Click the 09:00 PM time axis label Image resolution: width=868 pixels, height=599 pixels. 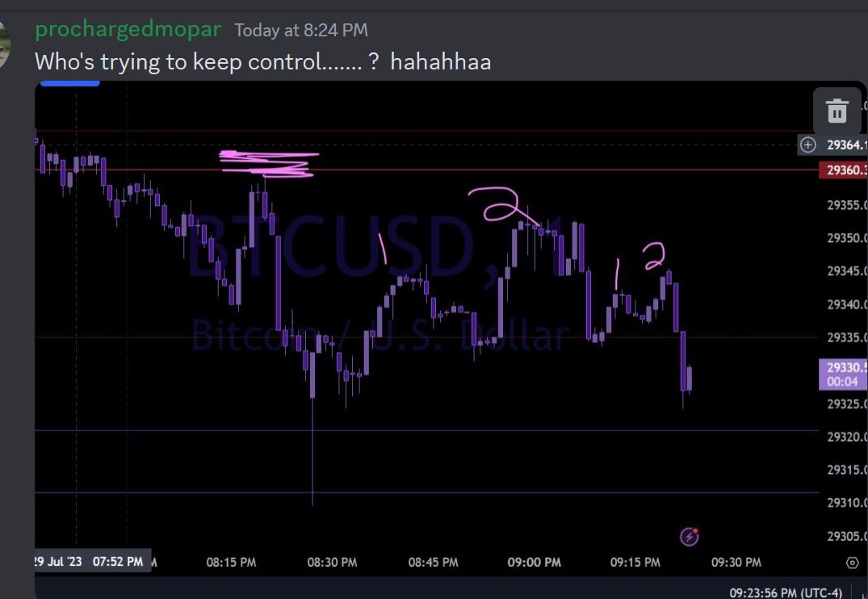[535, 563]
